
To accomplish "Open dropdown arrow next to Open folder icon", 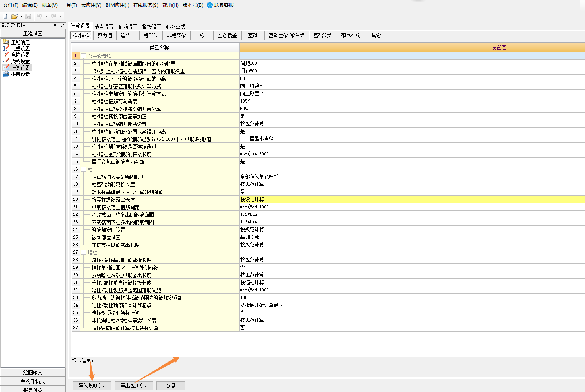I will [21, 16].
